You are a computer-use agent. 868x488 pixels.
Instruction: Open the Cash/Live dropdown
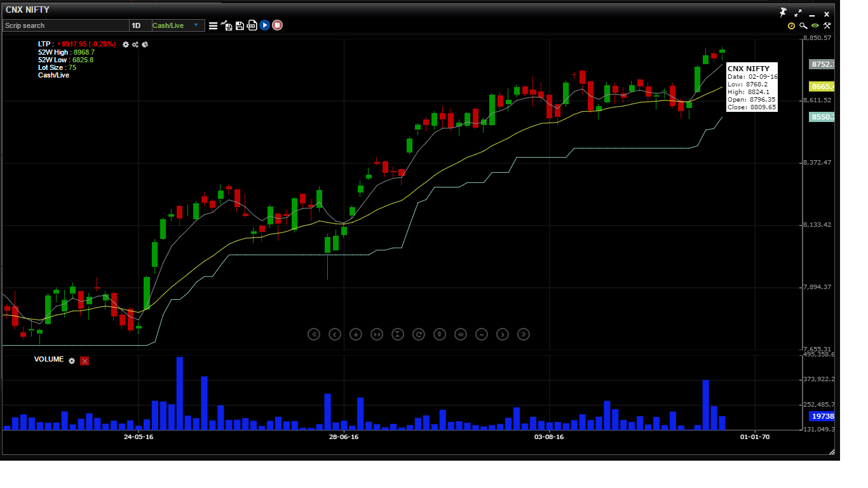pyautogui.click(x=178, y=25)
